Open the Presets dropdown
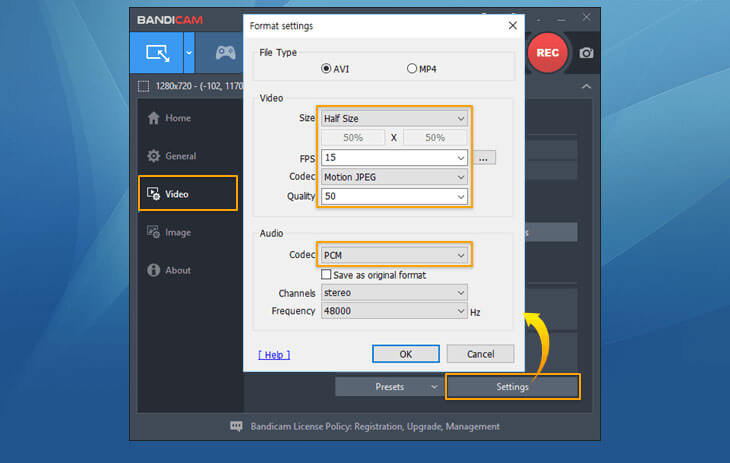 388,387
